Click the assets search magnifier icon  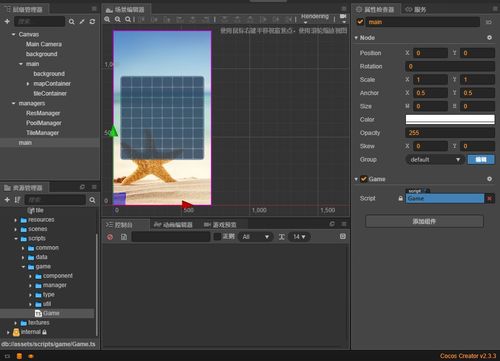tap(92, 200)
